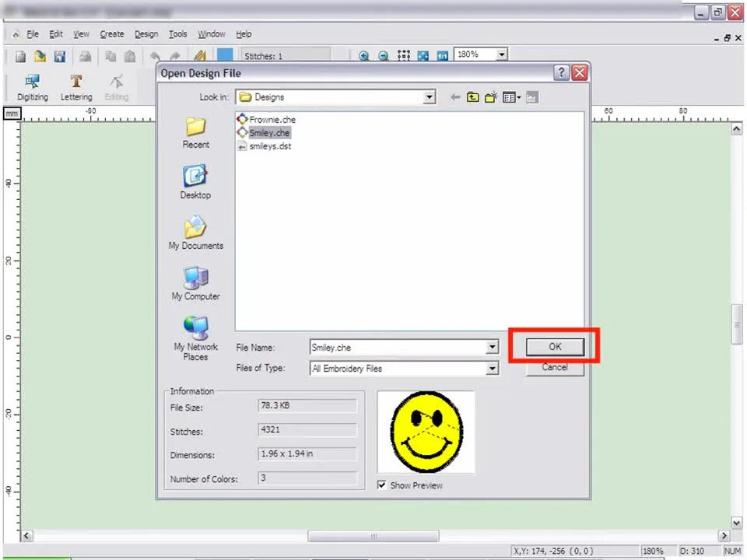
Task: Click the 78.3 KB File Size field
Action: [x=307, y=406]
